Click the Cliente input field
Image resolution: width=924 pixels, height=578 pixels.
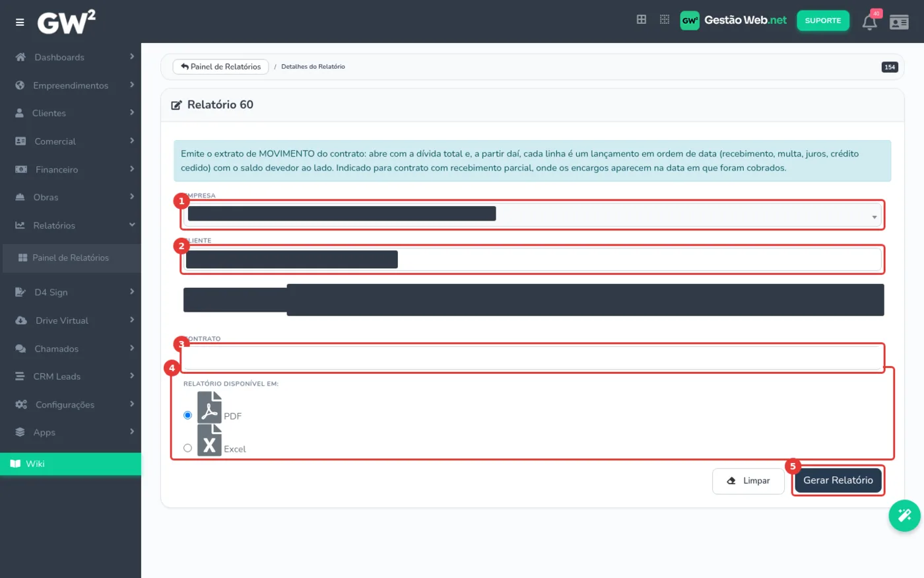point(532,260)
